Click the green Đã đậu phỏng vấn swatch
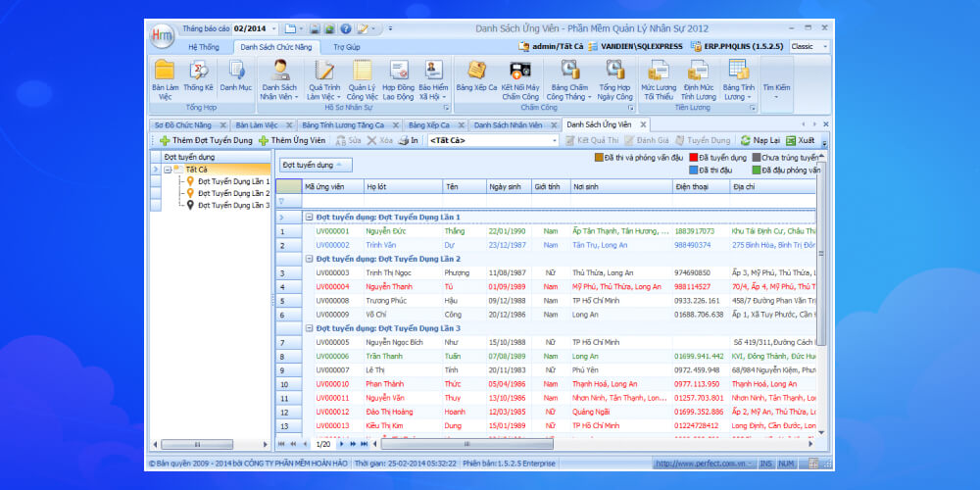 pos(757,170)
